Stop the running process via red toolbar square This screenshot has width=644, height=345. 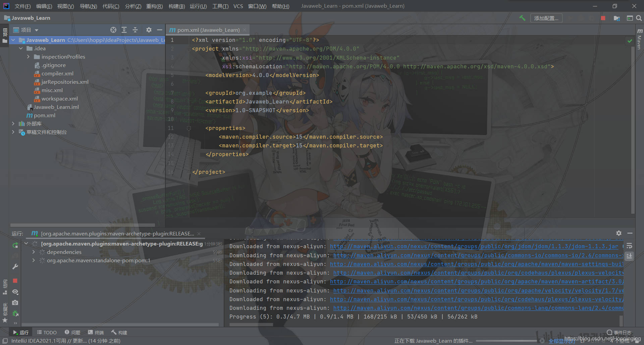[x=603, y=18]
